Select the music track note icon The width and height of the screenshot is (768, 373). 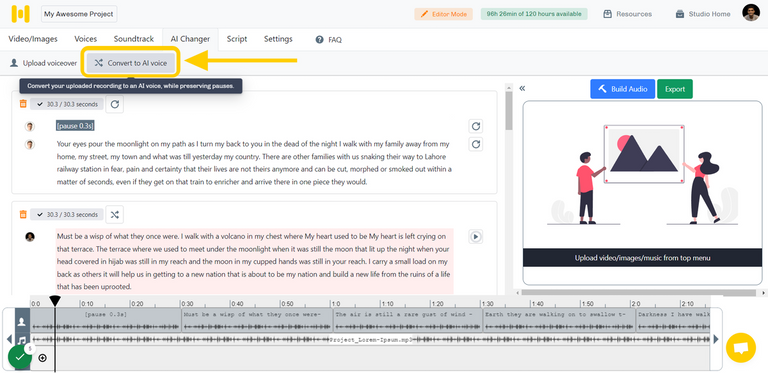[22, 339]
